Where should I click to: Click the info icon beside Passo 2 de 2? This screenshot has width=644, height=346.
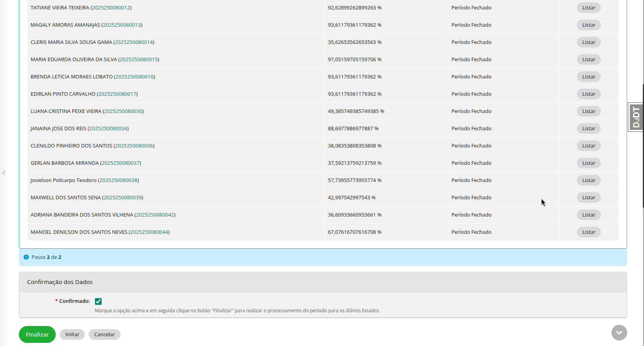tap(26, 257)
